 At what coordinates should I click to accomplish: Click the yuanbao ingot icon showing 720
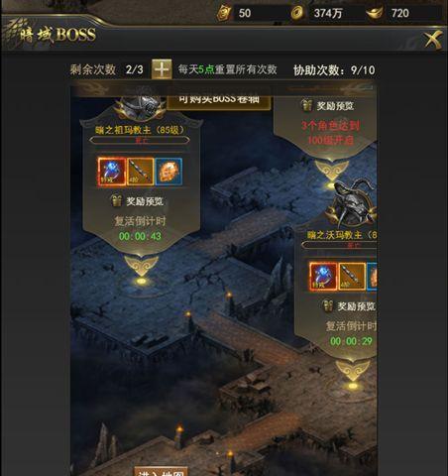point(375,13)
